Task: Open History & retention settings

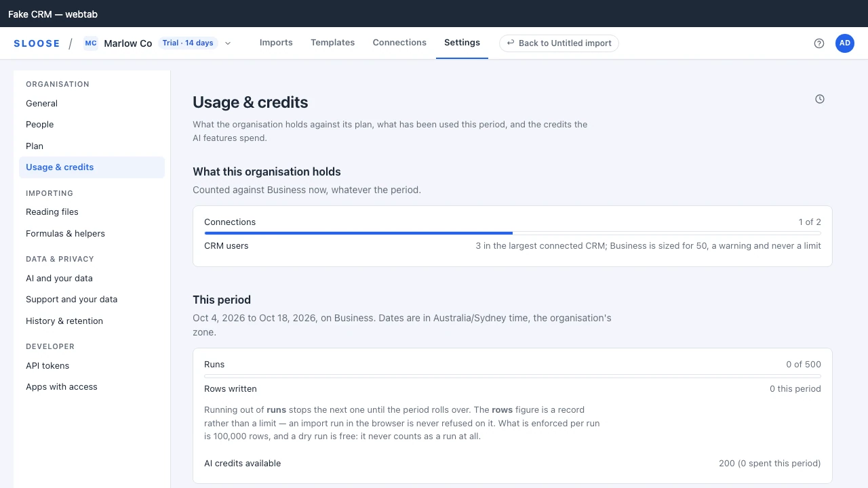Action: coord(92,321)
